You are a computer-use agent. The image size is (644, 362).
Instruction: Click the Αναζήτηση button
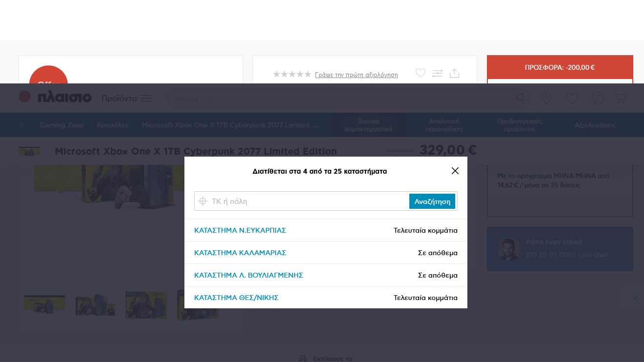(x=432, y=201)
